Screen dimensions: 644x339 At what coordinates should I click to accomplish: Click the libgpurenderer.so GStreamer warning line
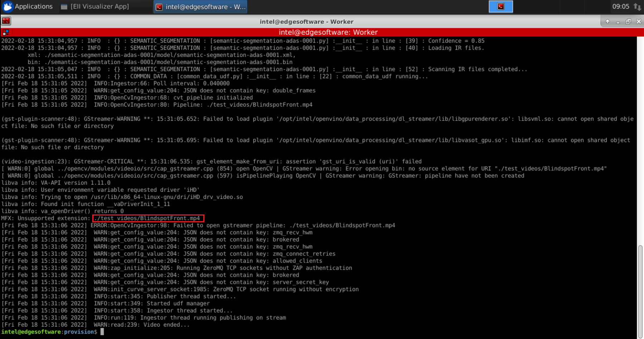317,122
